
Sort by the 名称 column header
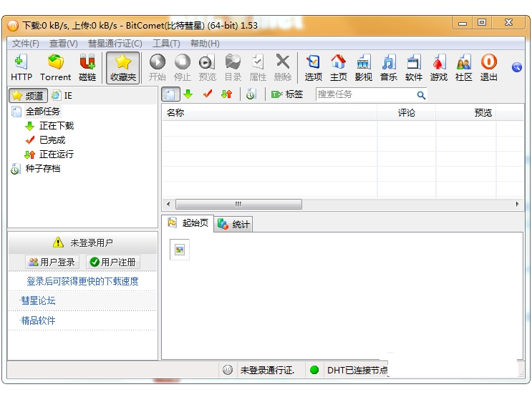pyautogui.click(x=269, y=112)
